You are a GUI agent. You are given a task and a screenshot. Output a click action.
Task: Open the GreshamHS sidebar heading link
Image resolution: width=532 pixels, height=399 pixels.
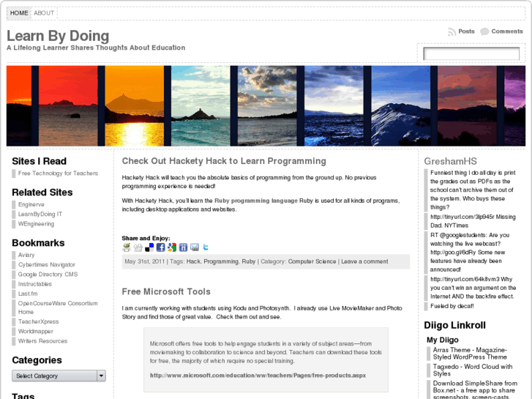point(450,161)
